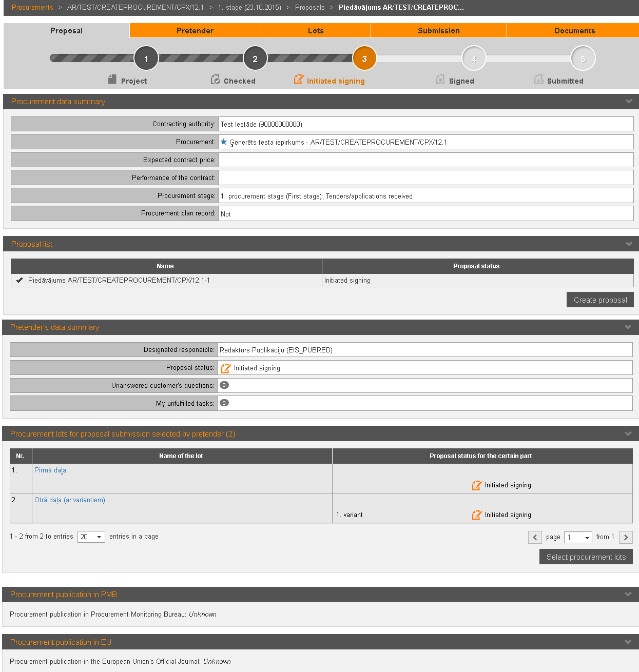Click step 3 circle on progress bar
This screenshot has width=639, height=672.
pyautogui.click(x=364, y=58)
